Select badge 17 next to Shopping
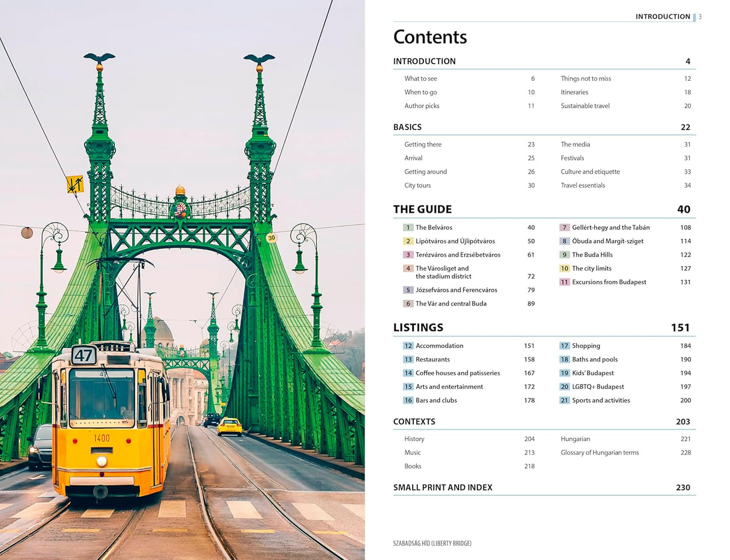Viewport: 730px width, 560px height. [x=564, y=345]
